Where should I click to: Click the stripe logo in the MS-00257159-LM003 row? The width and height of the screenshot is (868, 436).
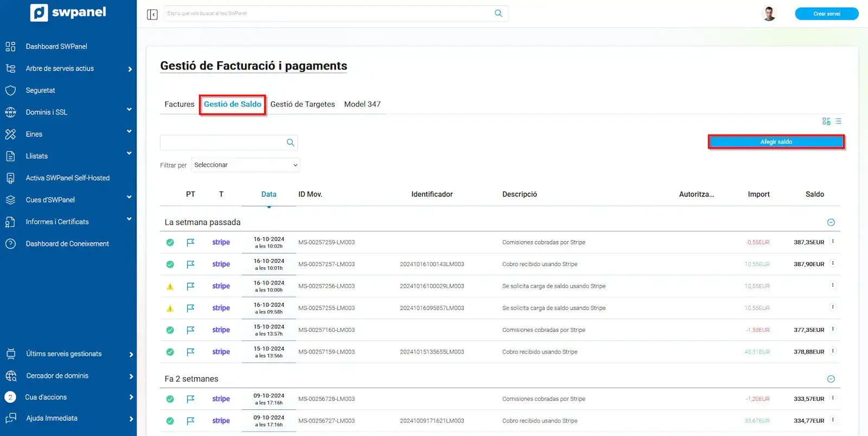point(221,352)
